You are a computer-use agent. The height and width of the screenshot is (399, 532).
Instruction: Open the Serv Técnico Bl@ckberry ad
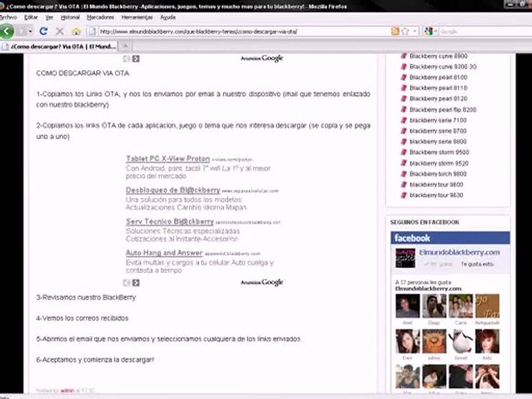170,222
